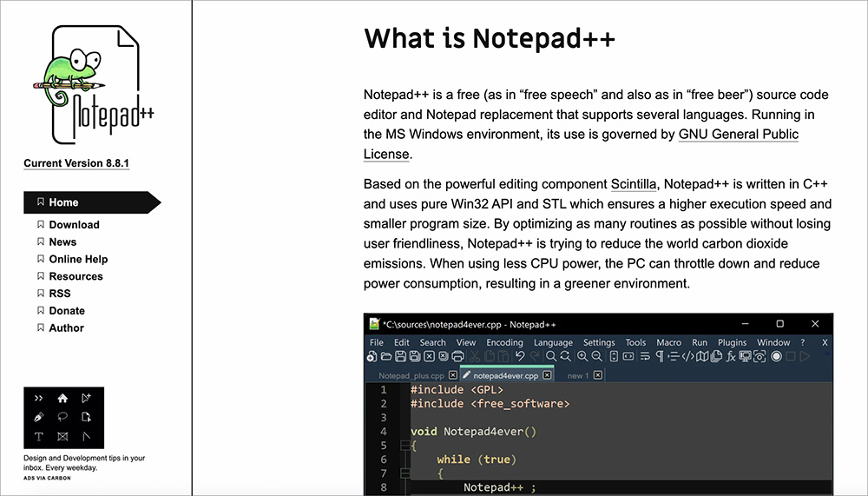Click the monitoring eye toolbar icon
The width and height of the screenshot is (868, 496).
[759, 356]
